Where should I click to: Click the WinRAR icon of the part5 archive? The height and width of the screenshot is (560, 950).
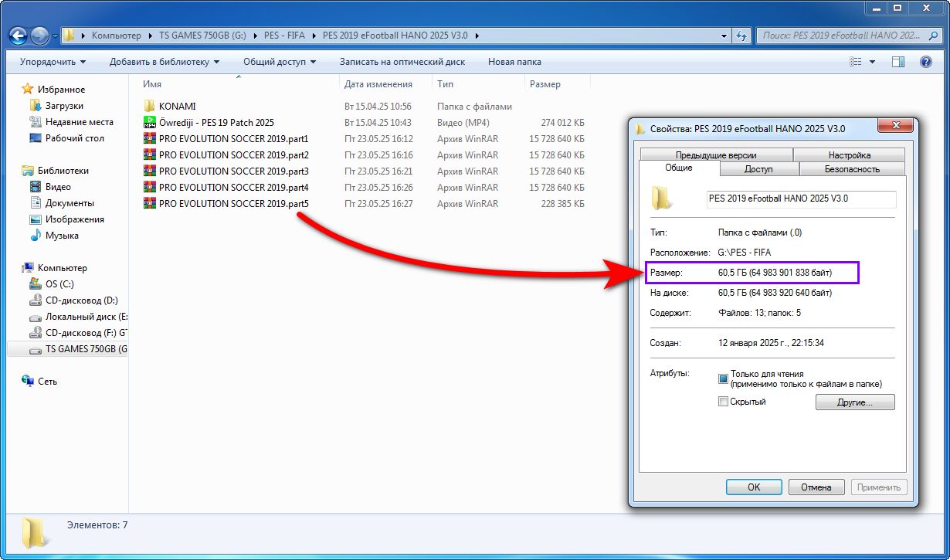150,204
